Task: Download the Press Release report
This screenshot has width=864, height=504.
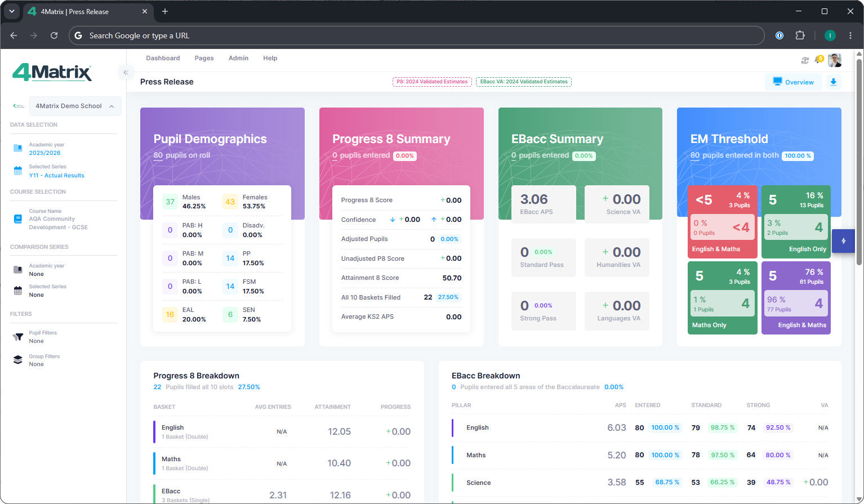Action: [834, 82]
